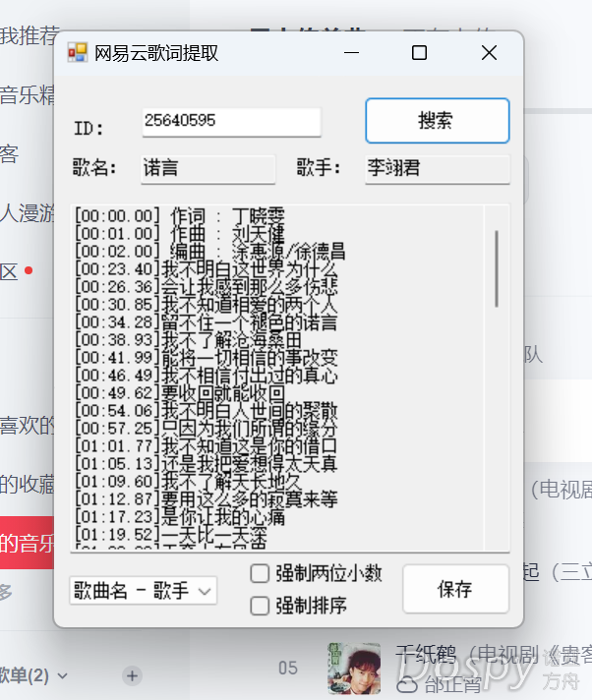592x700 pixels.
Task: Maximize the 网易云歌词提取 window
Action: (419, 53)
